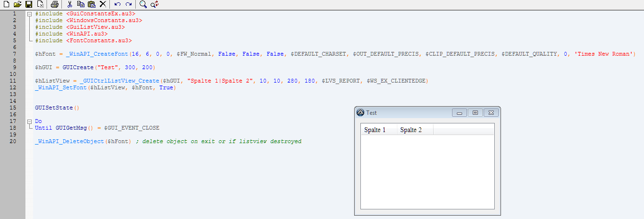
Task: Open a file with the folder icon
Action: 18,4
